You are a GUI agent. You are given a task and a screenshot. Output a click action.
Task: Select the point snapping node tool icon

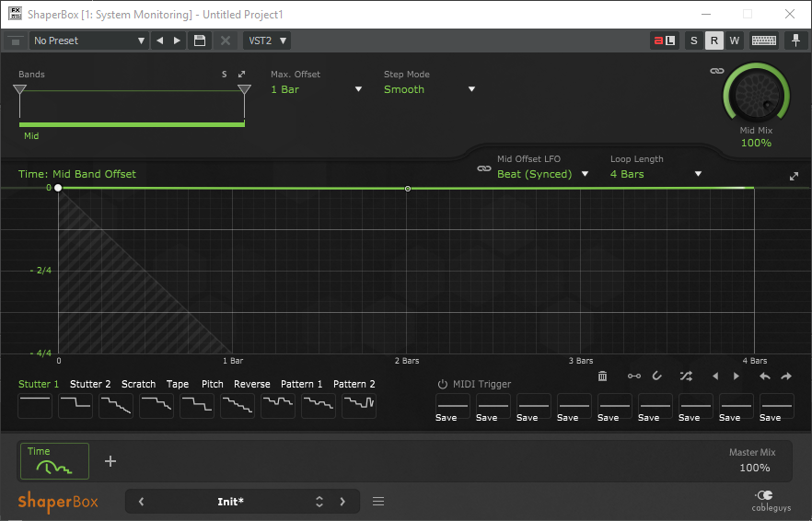pyautogui.click(x=633, y=376)
